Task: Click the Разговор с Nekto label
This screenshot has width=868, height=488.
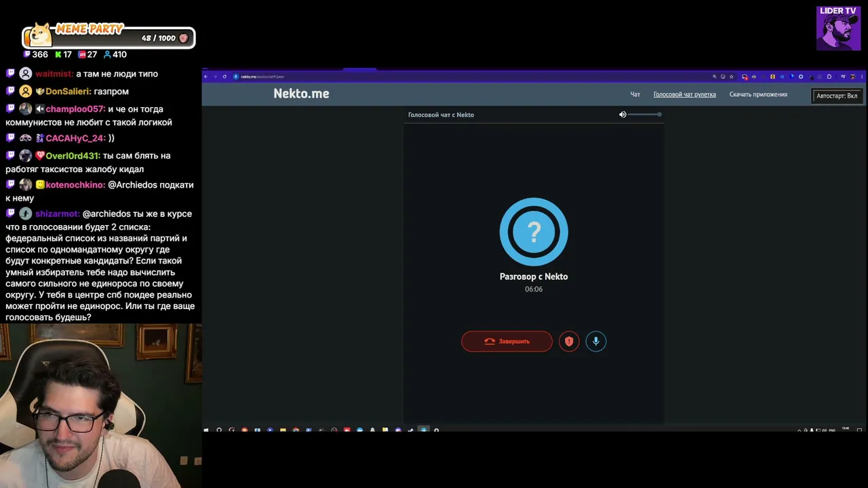Action: pos(534,277)
